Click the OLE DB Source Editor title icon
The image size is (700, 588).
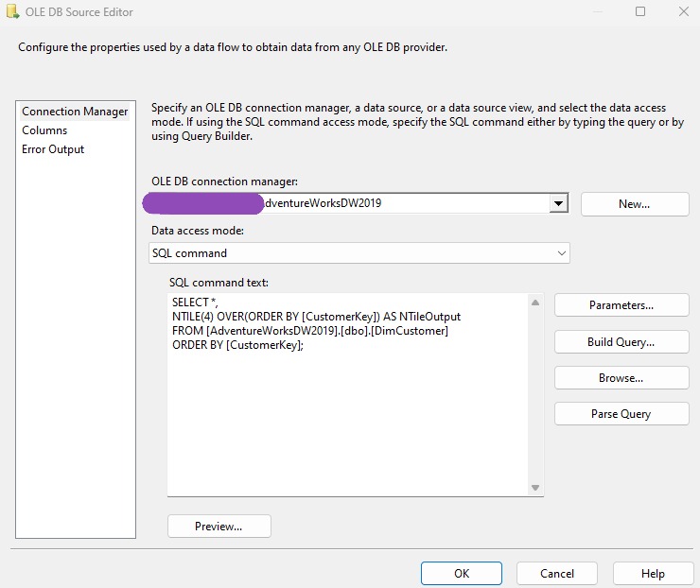(12, 12)
